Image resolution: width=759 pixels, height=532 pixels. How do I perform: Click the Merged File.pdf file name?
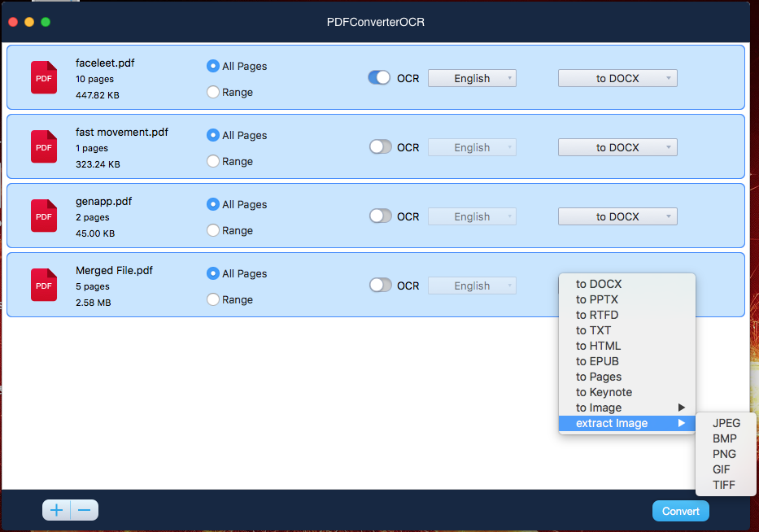(x=114, y=271)
